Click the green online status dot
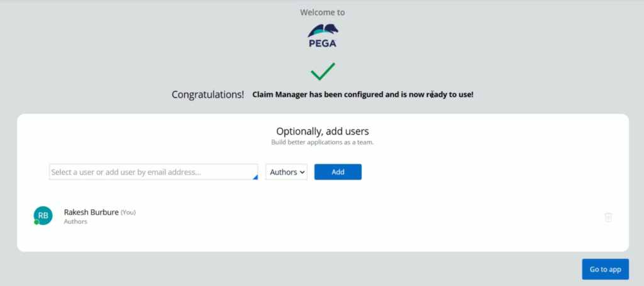The height and width of the screenshot is (286, 644). point(36,222)
